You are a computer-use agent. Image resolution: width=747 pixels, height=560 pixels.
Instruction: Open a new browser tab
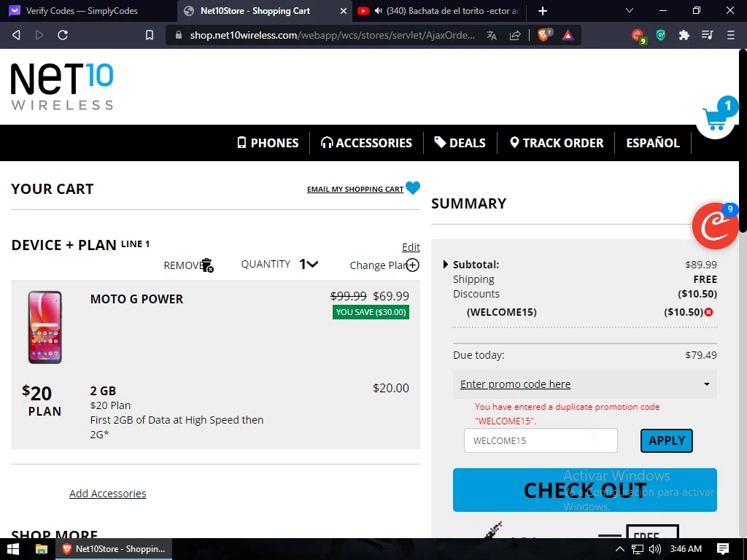pos(543,10)
